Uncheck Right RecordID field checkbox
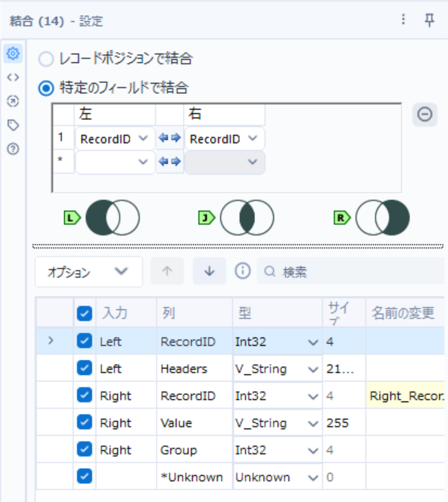 (x=85, y=395)
